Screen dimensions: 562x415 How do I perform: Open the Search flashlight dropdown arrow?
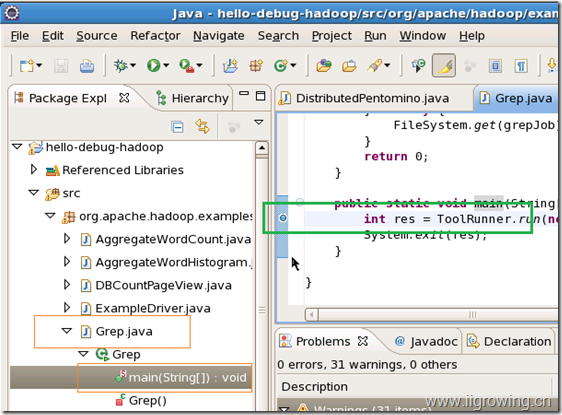[x=387, y=66]
